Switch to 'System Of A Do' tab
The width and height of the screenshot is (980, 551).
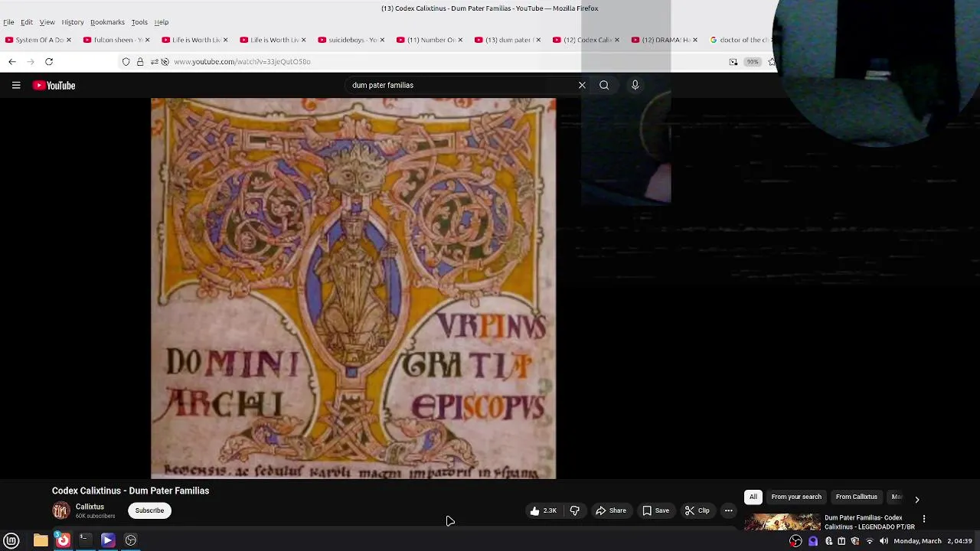[x=38, y=40]
